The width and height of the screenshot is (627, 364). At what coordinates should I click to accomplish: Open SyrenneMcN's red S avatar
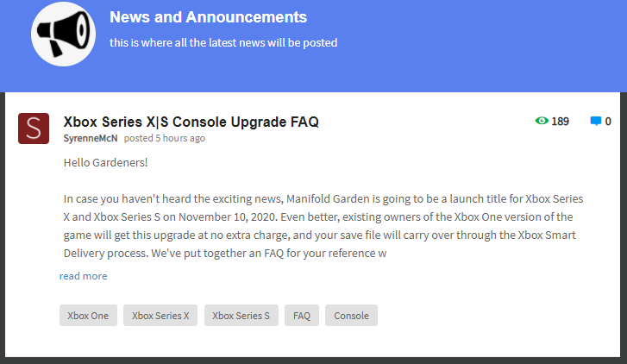tap(34, 129)
